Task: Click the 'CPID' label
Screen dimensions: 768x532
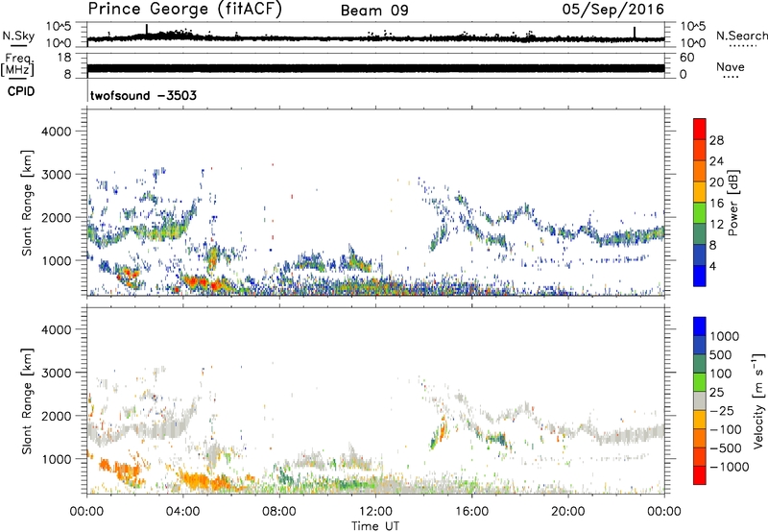Action: coord(21,91)
